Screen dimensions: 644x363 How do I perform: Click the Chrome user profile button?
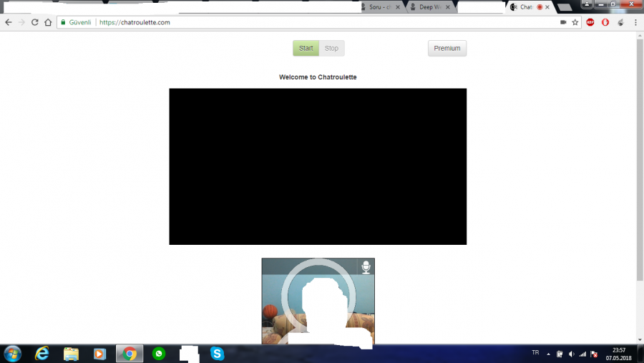click(x=587, y=4)
